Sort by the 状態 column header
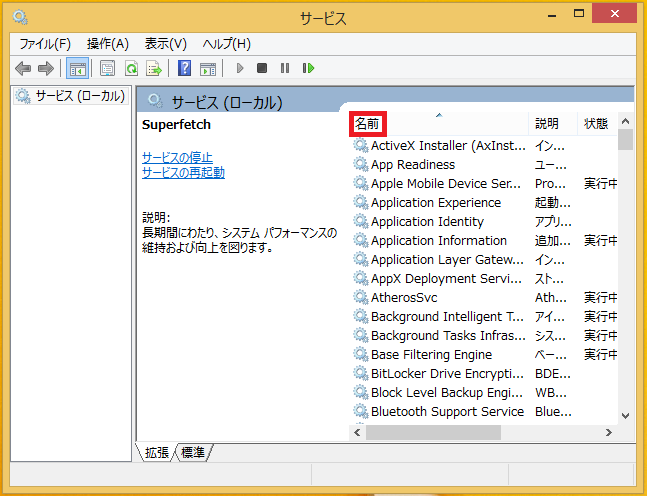 [596, 123]
